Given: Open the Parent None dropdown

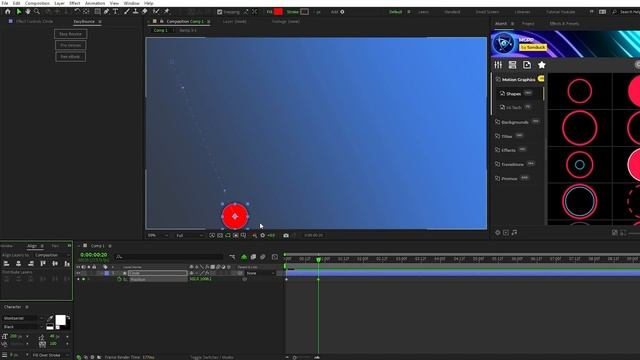Looking at the screenshot, I should (260, 273).
